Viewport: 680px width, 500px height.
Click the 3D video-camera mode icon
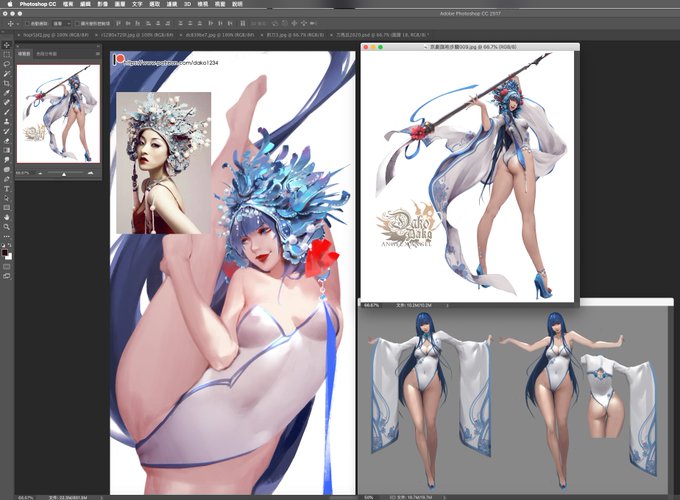click(x=313, y=23)
